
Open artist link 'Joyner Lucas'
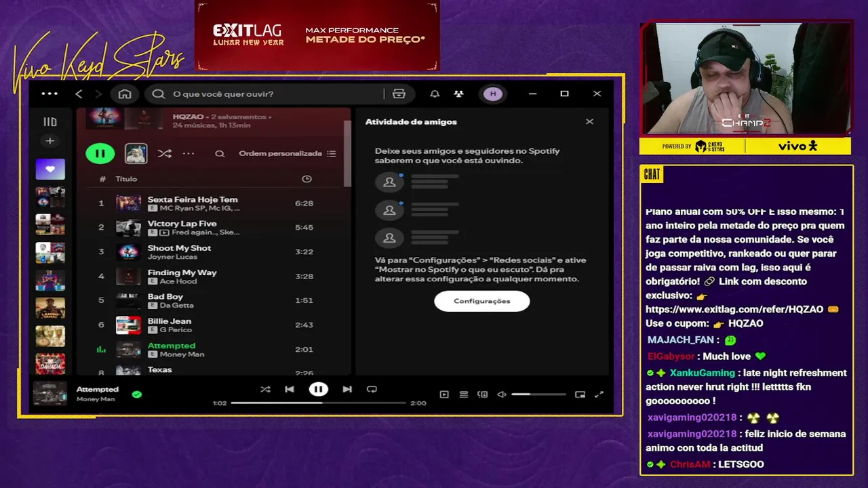pyautogui.click(x=172, y=257)
